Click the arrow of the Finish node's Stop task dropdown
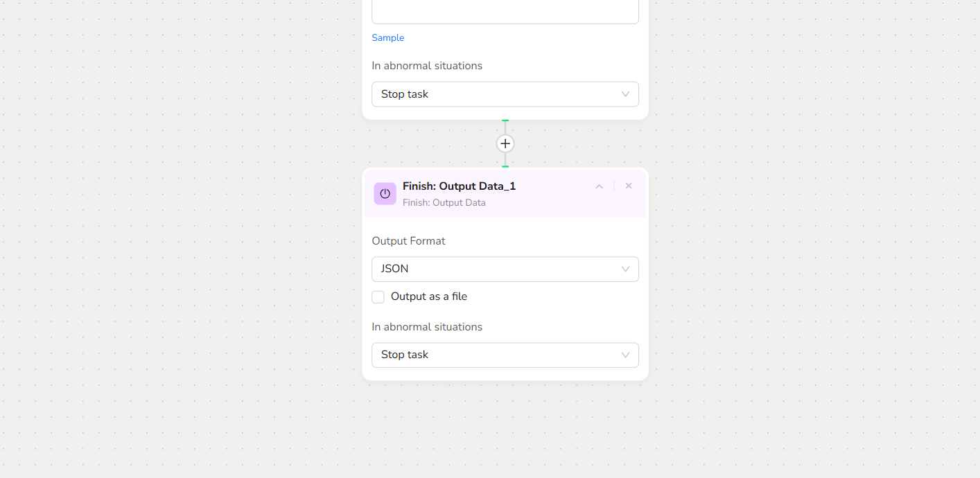980x478 pixels. click(x=625, y=355)
